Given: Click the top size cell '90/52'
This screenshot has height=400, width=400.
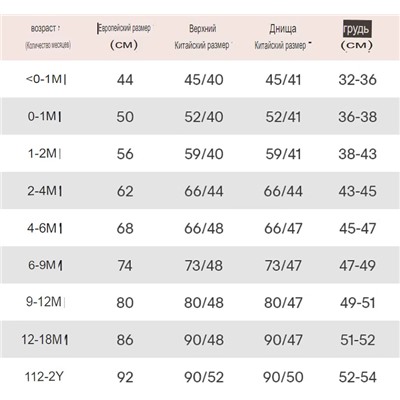Looking at the screenshot, I should click(x=204, y=377).
